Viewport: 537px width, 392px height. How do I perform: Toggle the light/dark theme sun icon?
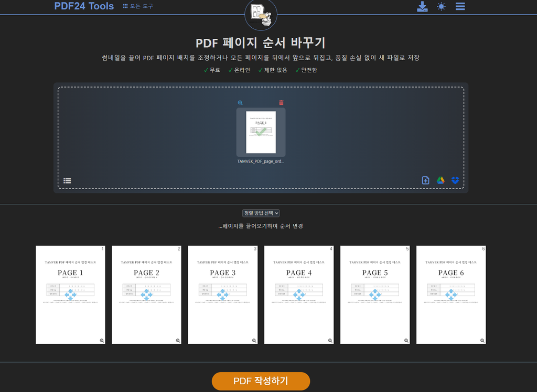pos(441,6)
